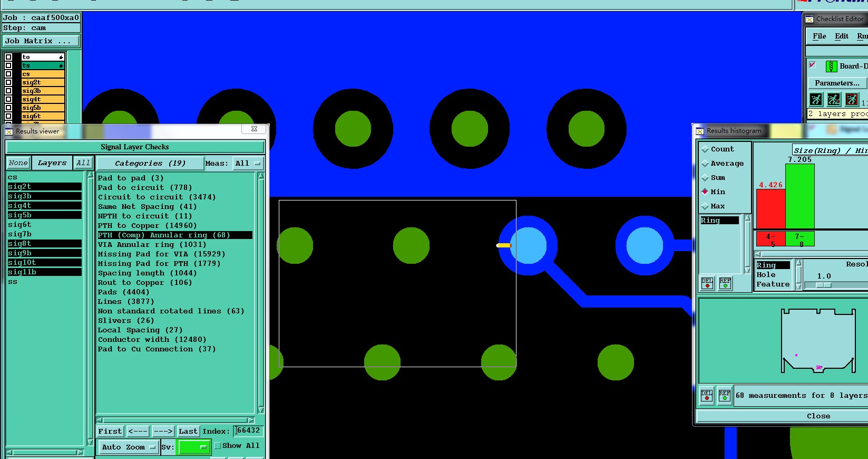Image resolution: width=868 pixels, height=459 pixels.
Task: Toggle visibility box for layer sig4t in matrix
Action: click(x=8, y=99)
